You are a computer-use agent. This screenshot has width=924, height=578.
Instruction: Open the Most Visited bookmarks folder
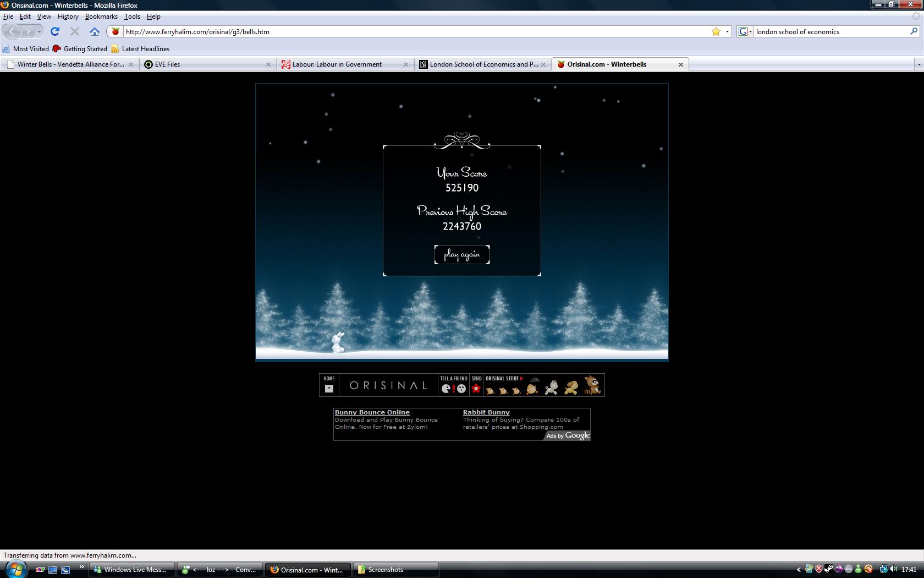(x=26, y=49)
